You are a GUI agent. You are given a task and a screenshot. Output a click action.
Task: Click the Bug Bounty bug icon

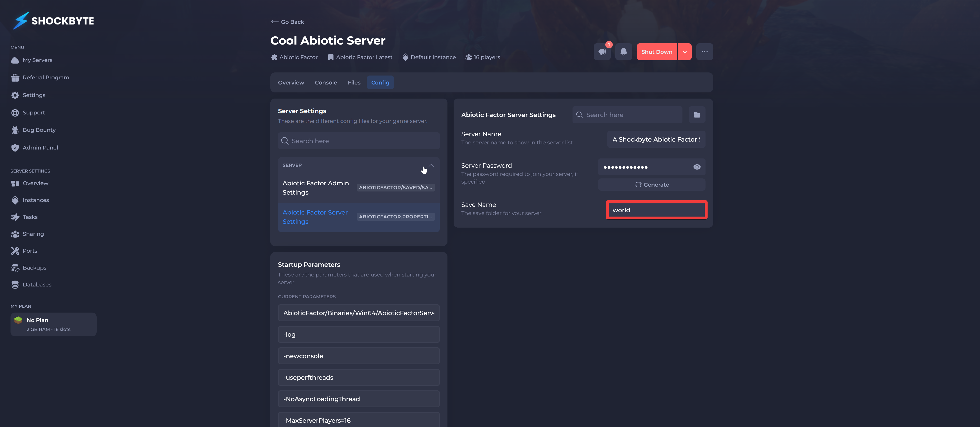click(15, 130)
